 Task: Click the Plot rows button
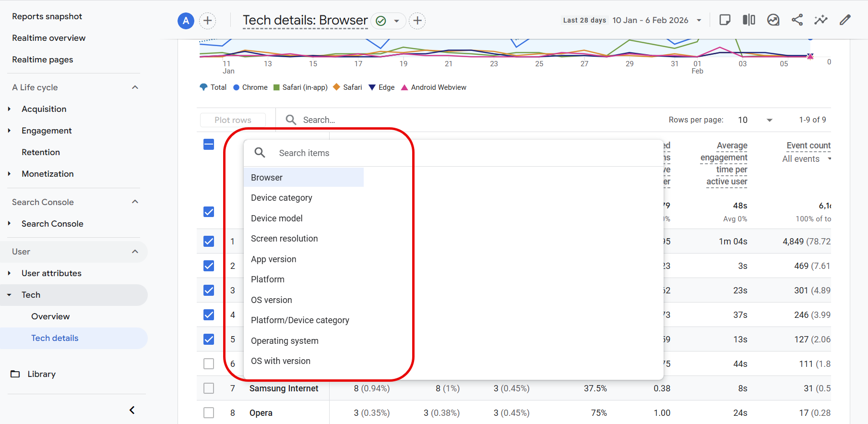point(233,120)
